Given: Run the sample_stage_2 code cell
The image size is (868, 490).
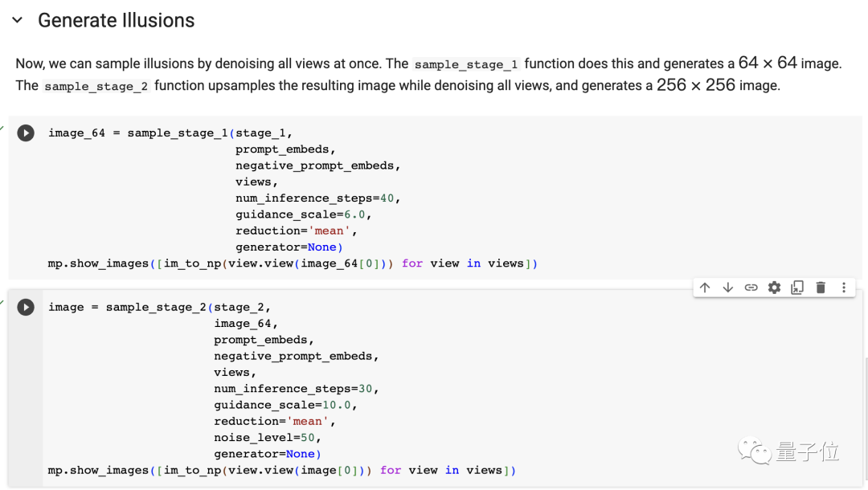Looking at the screenshot, I should coord(26,308).
